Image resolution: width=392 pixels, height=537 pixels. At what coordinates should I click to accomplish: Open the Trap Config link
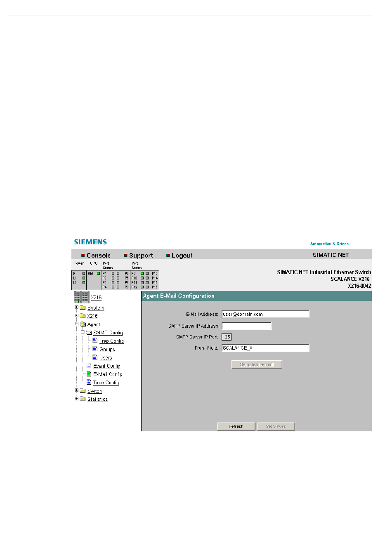(111, 341)
